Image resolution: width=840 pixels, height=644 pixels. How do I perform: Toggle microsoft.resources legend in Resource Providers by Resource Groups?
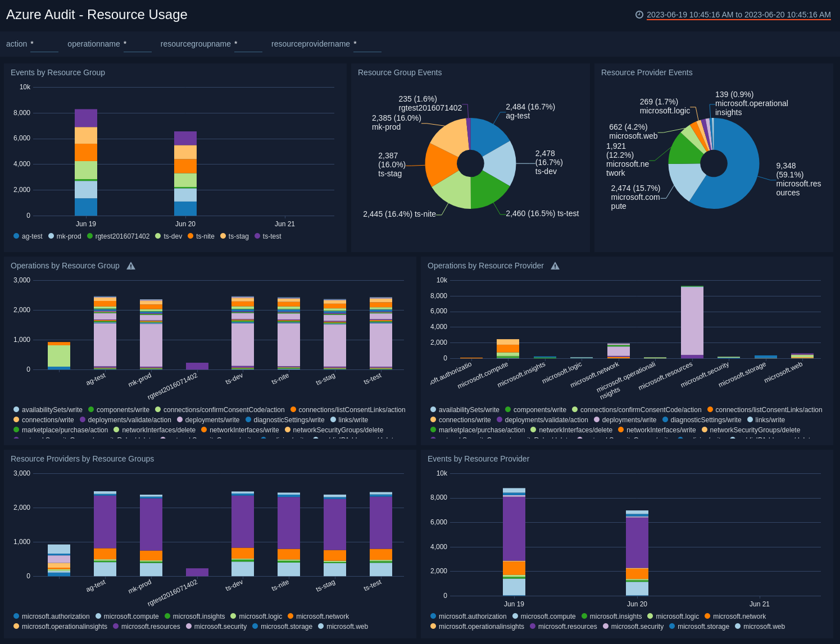click(x=147, y=627)
